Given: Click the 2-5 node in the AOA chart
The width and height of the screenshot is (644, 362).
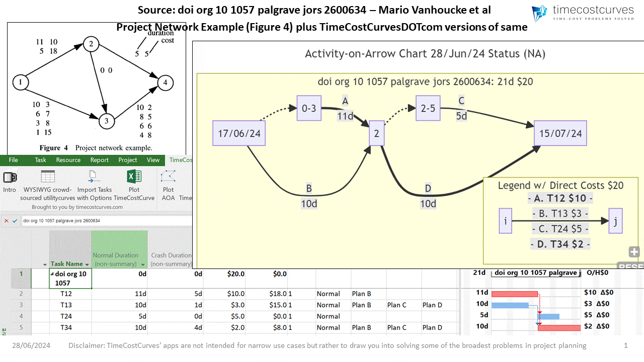Looking at the screenshot, I should (428, 108).
